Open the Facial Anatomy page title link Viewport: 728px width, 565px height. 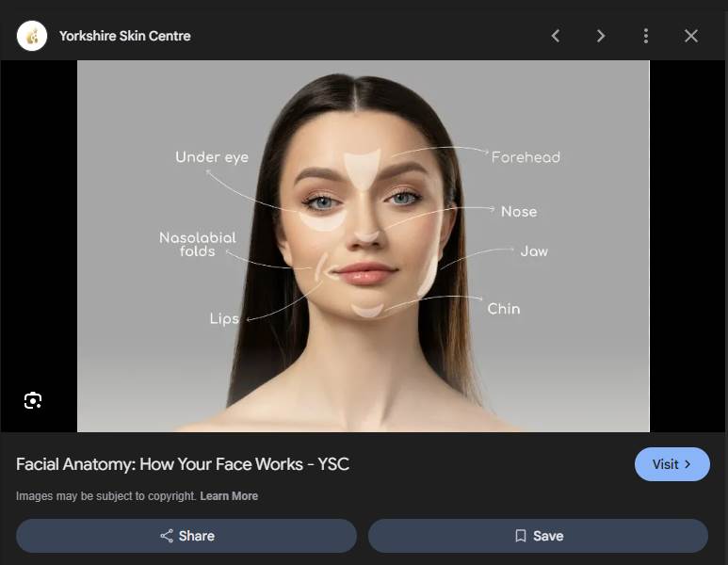tap(183, 464)
